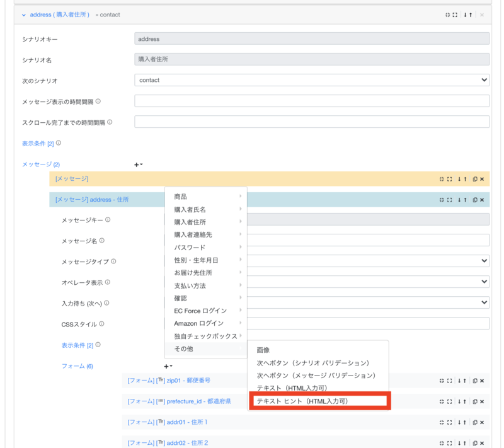Move the addr01 住所 1 form up
Viewport: 504px width, 448px height.
point(465,422)
